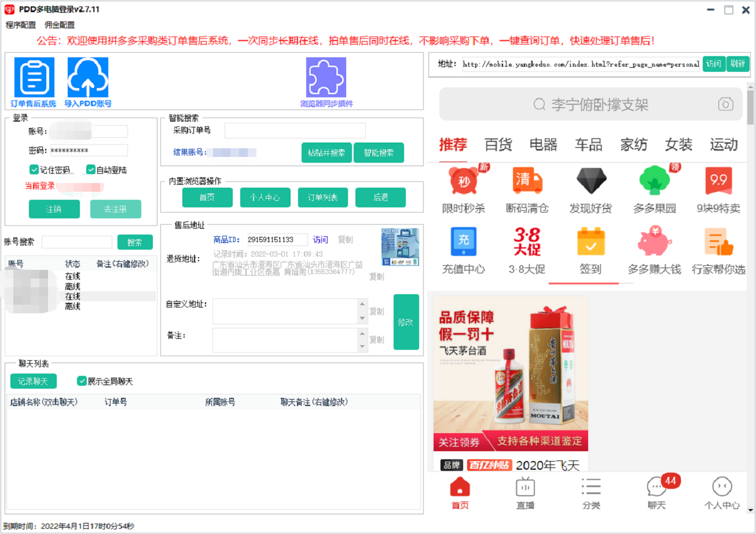Open the 订单售后系统 clipboard icon
Screen dimensions: 756x534
(x=34, y=78)
